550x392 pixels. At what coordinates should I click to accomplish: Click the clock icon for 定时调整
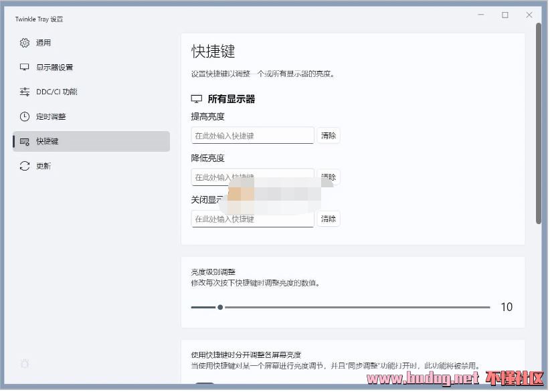pyautogui.click(x=25, y=117)
